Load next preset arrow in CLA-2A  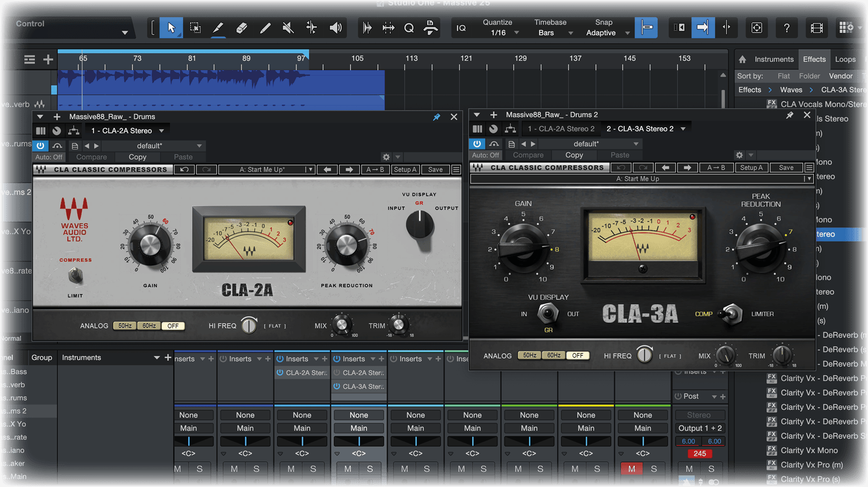pyautogui.click(x=349, y=170)
